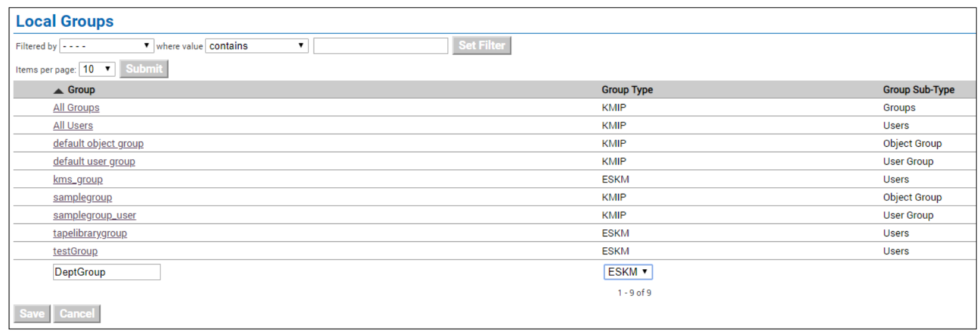
Task: Open the tapelibrarygroup link
Action: (90, 233)
